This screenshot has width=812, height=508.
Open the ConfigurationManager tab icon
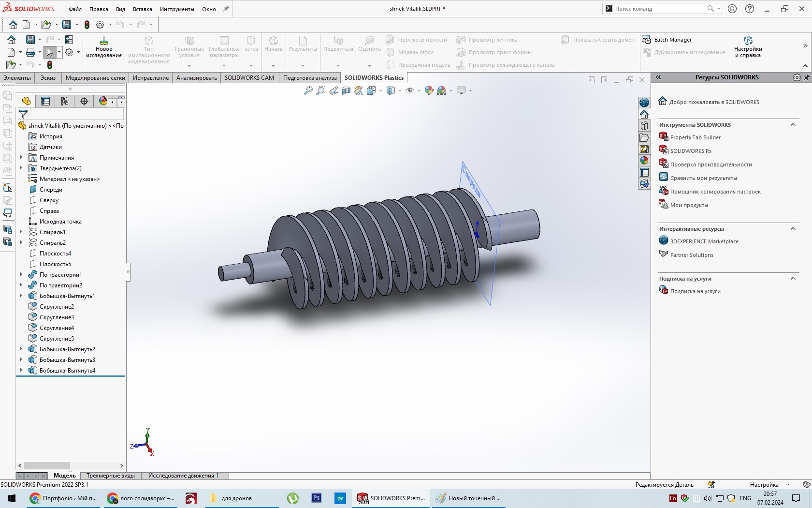pos(65,101)
